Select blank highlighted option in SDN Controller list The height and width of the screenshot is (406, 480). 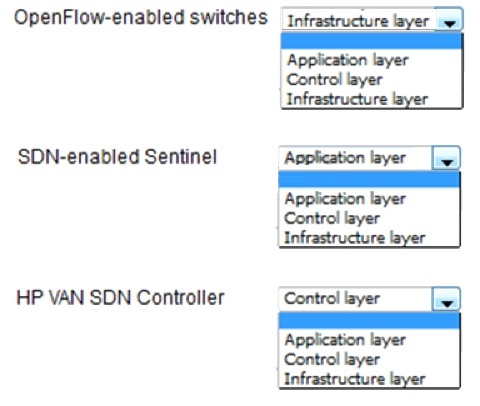coord(369,321)
